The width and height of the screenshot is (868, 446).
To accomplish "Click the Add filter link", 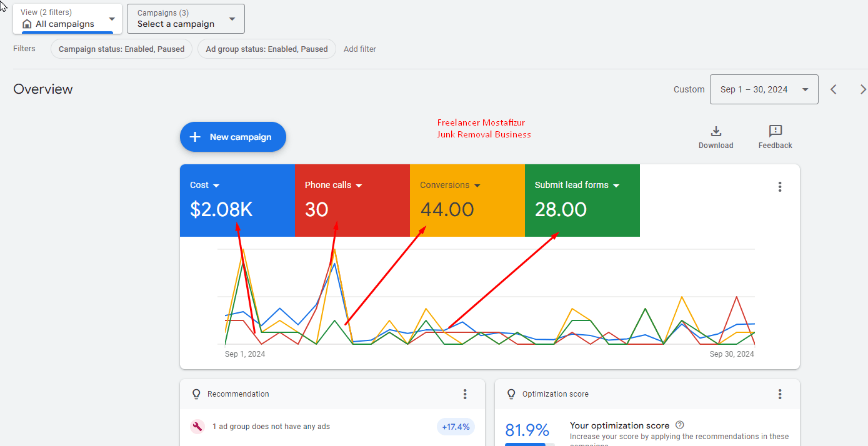I will [359, 49].
